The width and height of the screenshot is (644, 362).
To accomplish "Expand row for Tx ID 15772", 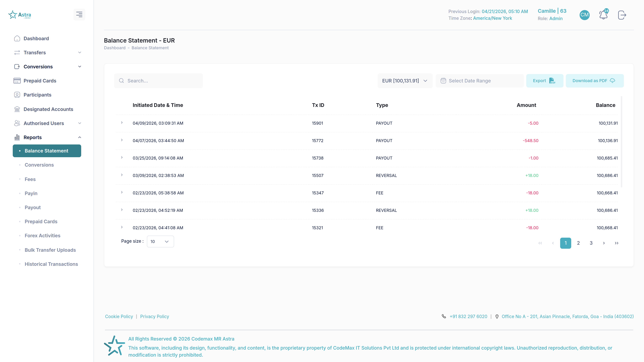I will pyautogui.click(x=122, y=140).
